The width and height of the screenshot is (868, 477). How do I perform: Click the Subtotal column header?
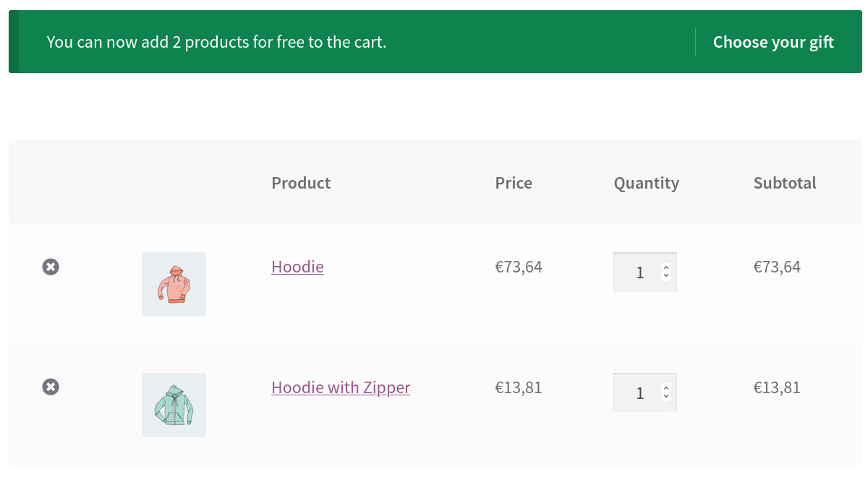point(785,183)
